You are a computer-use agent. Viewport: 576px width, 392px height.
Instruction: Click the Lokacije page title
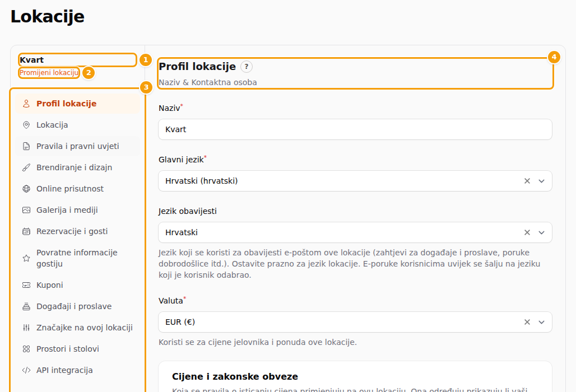pos(48,17)
